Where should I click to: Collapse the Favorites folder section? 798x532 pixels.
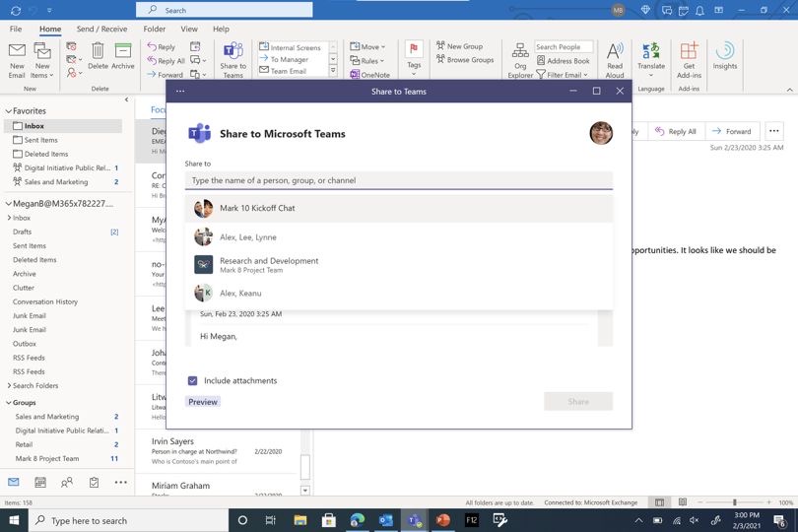coord(9,111)
